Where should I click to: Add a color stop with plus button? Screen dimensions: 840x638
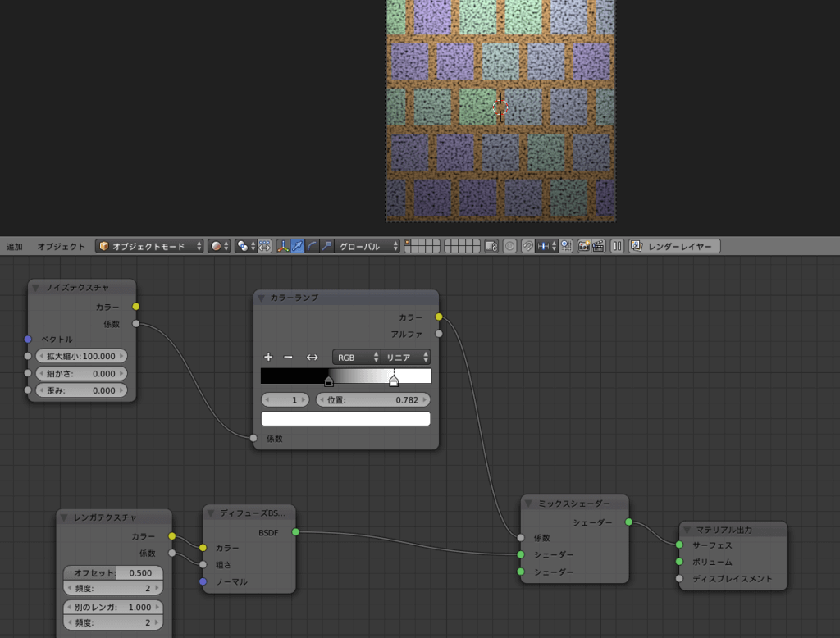point(268,357)
